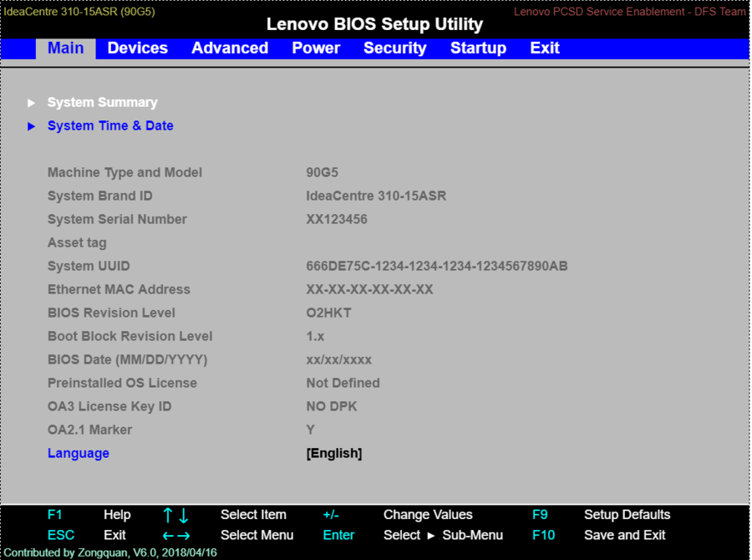Click the Ethernet MAC Address label
The image size is (752, 560).
tap(119, 289)
